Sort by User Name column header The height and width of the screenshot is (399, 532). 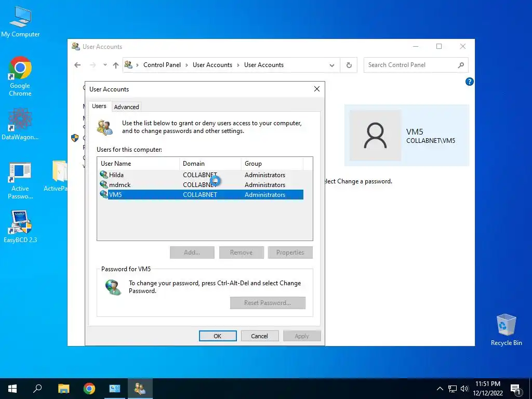[x=138, y=164]
